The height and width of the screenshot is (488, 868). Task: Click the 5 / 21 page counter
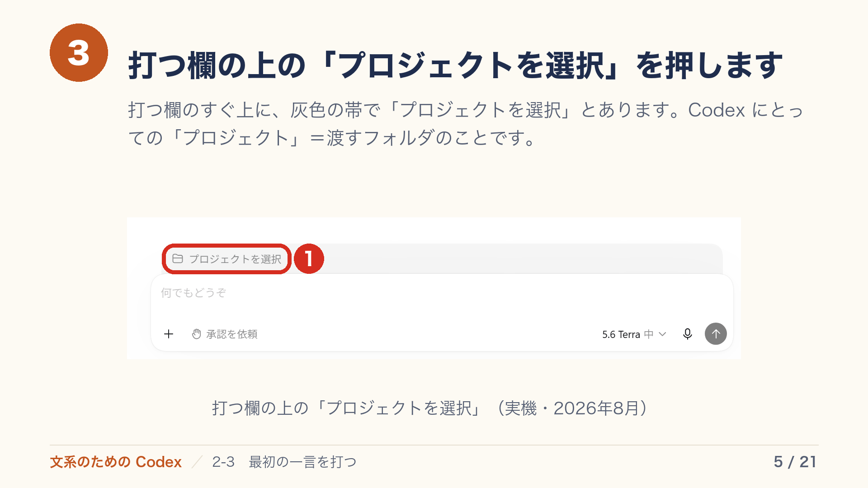point(795,462)
